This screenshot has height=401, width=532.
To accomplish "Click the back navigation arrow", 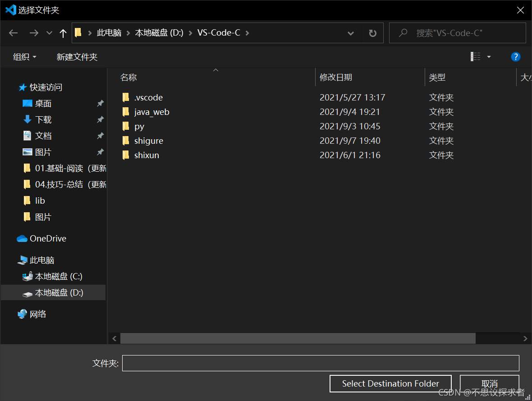I will click(x=13, y=33).
